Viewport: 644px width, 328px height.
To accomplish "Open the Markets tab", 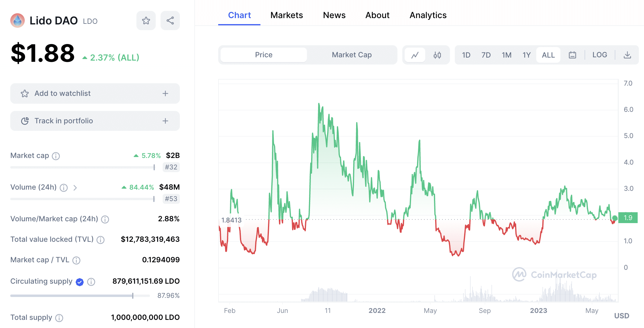I will coord(286,15).
